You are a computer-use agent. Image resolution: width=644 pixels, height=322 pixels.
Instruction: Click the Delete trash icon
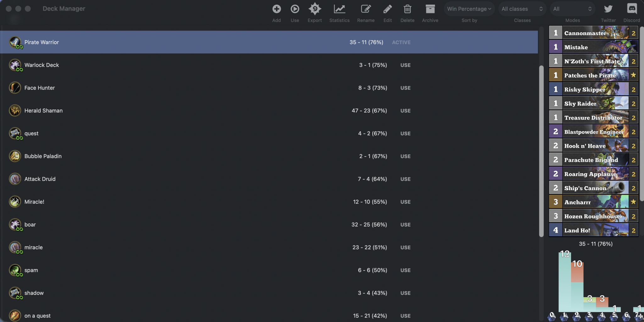pos(407,9)
